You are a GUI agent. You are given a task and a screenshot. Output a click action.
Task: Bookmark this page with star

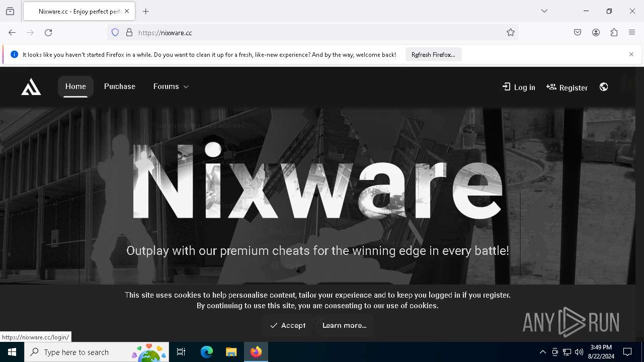tap(511, 33)
